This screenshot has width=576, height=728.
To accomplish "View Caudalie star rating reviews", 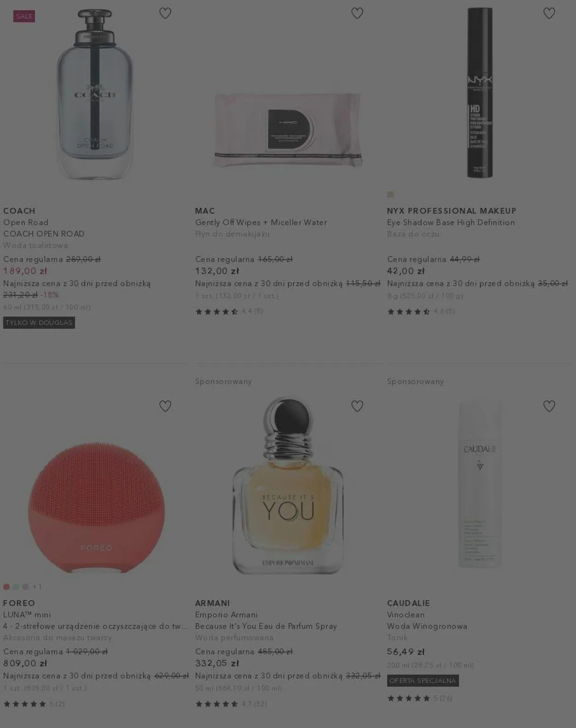I will (419, 698).
